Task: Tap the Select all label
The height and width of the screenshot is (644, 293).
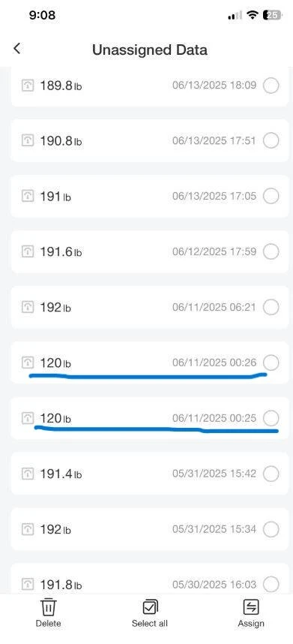Action: coord(150,623)
